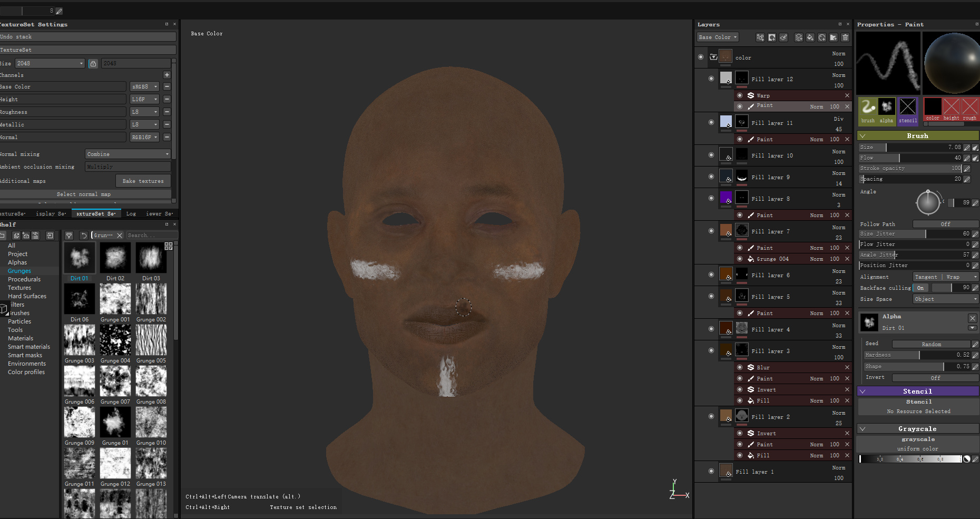Click the Bake textures button
The image size is (980, 519).
coord(143,181)
